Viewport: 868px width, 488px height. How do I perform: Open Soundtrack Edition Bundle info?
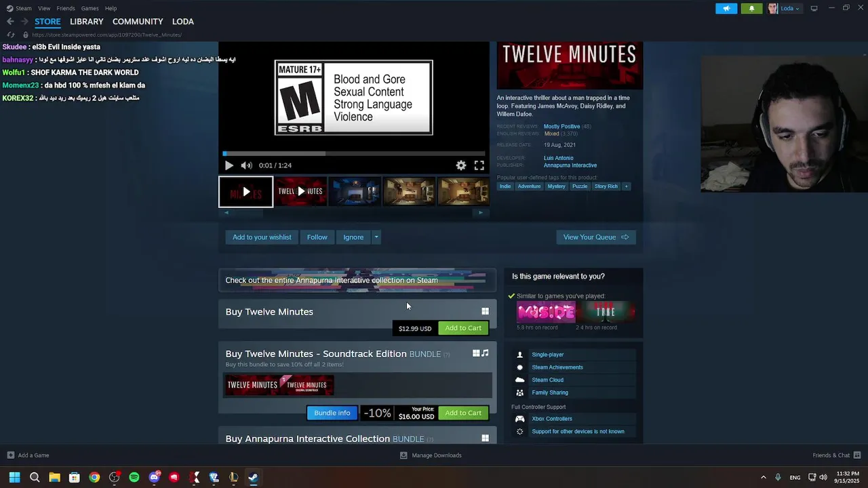[332, 413]
